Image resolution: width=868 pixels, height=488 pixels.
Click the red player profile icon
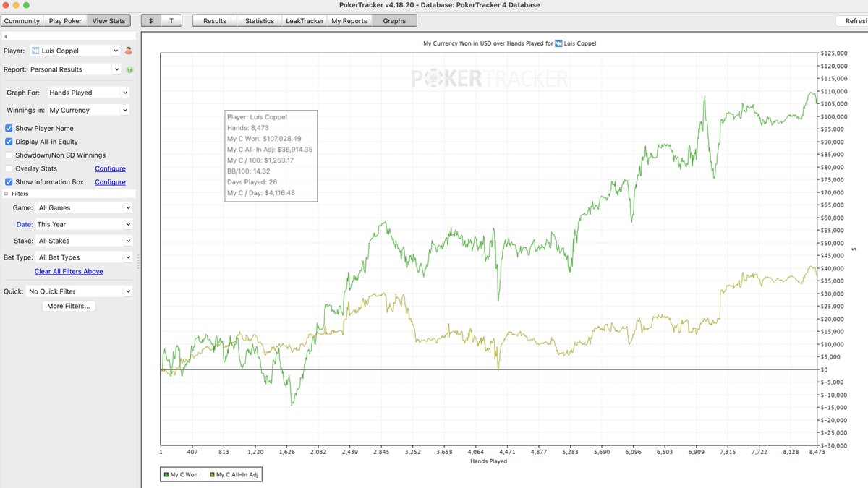tap(129, 51)
